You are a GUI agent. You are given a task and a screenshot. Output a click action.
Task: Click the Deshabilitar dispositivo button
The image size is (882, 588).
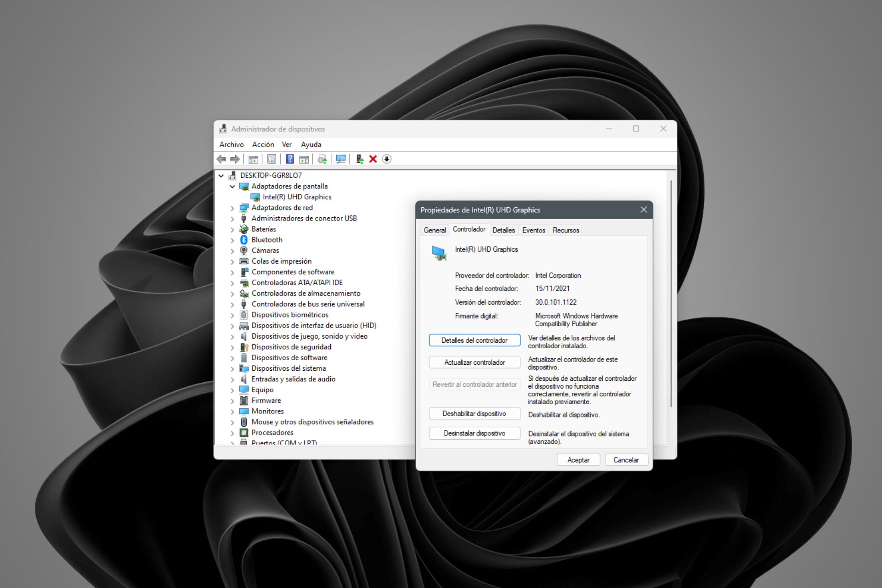point(475,413)
